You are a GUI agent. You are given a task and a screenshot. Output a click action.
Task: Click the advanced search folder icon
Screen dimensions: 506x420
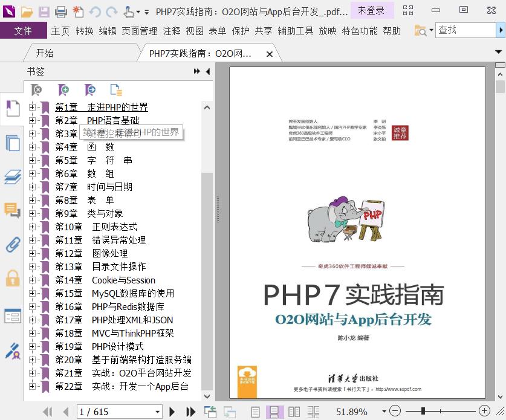[x=421, y=31]
